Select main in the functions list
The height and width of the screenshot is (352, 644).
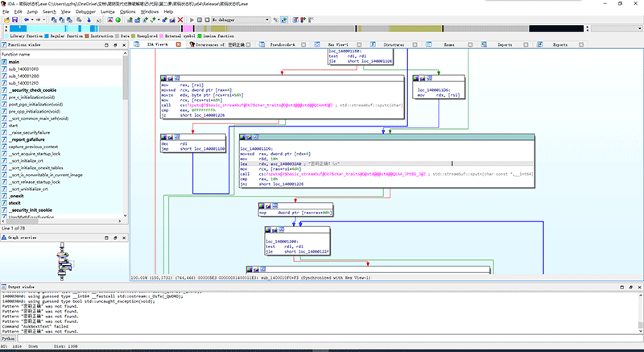[14, 61]
